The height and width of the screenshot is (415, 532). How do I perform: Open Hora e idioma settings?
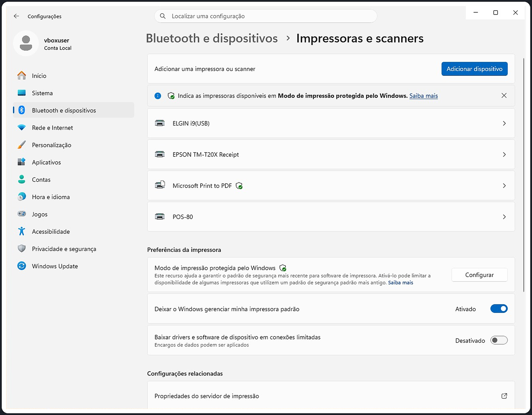point(73,197)
